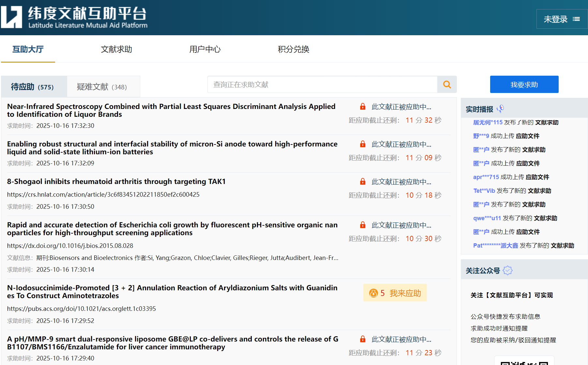Click the list menu icon beside 未登录
The width and height of the screenshot is (588, 365).
(576, 19)
